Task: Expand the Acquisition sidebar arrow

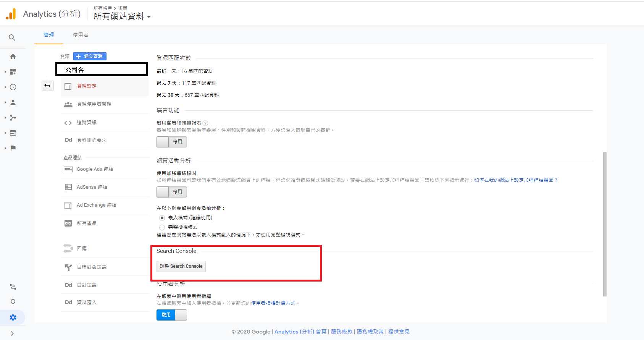Action: click(5, 118)
